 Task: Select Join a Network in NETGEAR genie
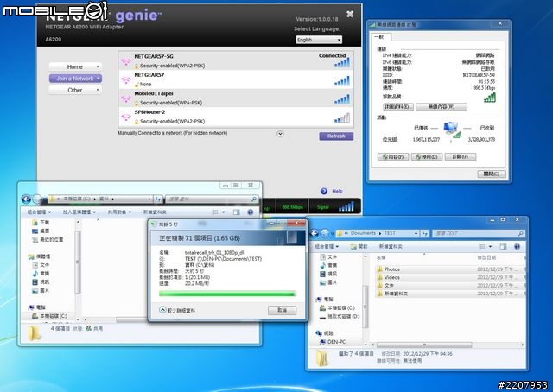(75, 79)
